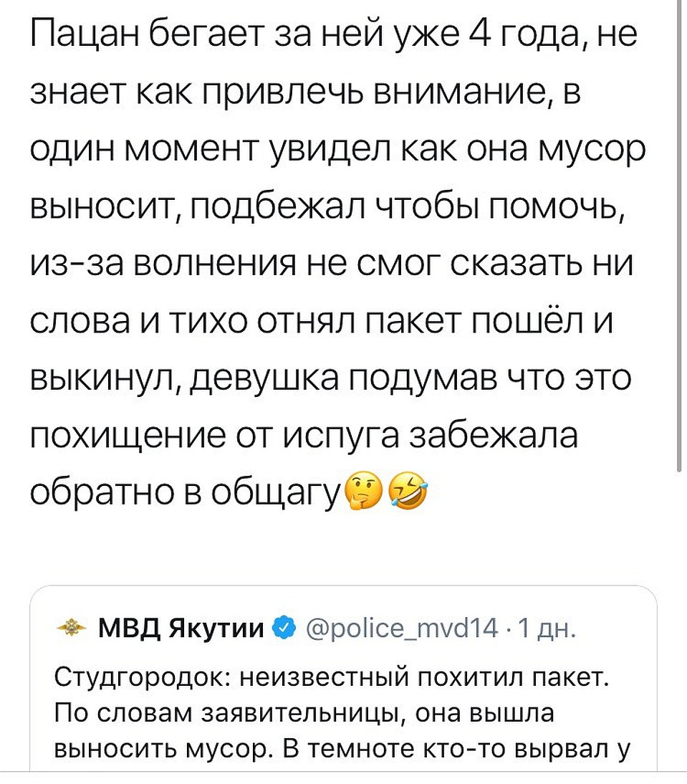Click the blue verified badge
The image size is (687, 784).
pyautogui.click(x=284, y=628)
